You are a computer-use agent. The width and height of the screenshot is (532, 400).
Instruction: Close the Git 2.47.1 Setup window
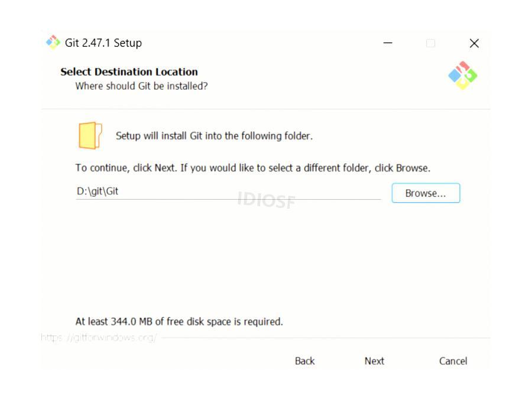tap(474, 43)
